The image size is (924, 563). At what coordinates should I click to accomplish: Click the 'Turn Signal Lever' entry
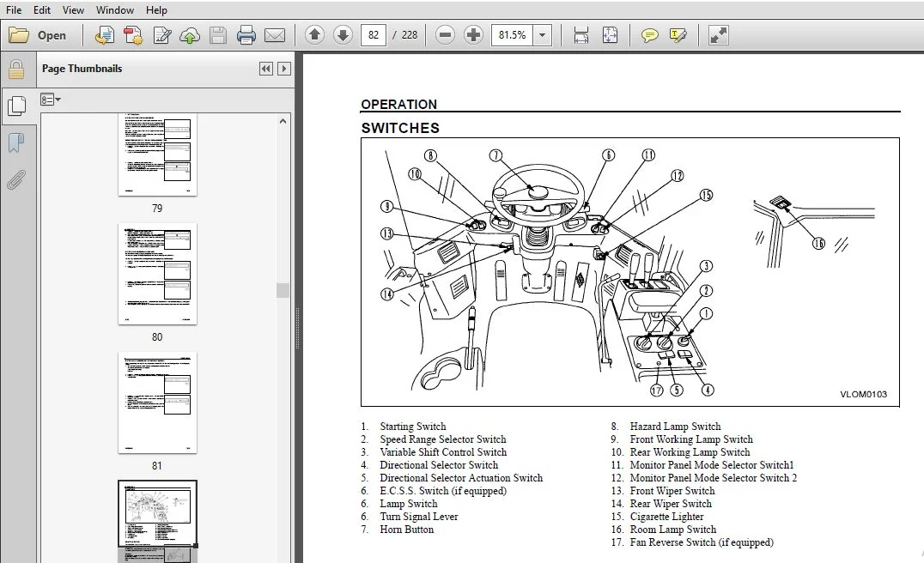(x=418, y=517)
